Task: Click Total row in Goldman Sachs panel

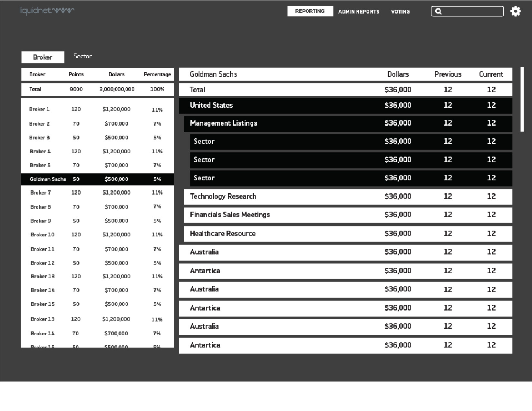Action: [x=345, y=90]
